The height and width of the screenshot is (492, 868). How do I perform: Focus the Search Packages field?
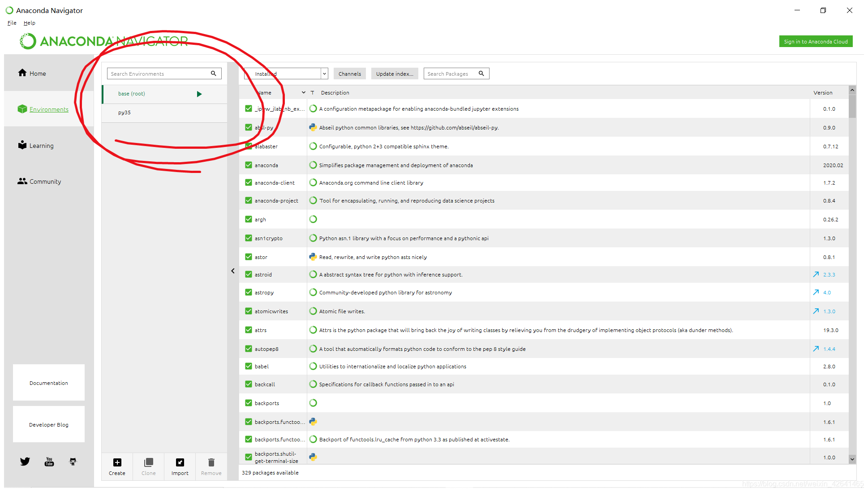[x=456, y=73]
